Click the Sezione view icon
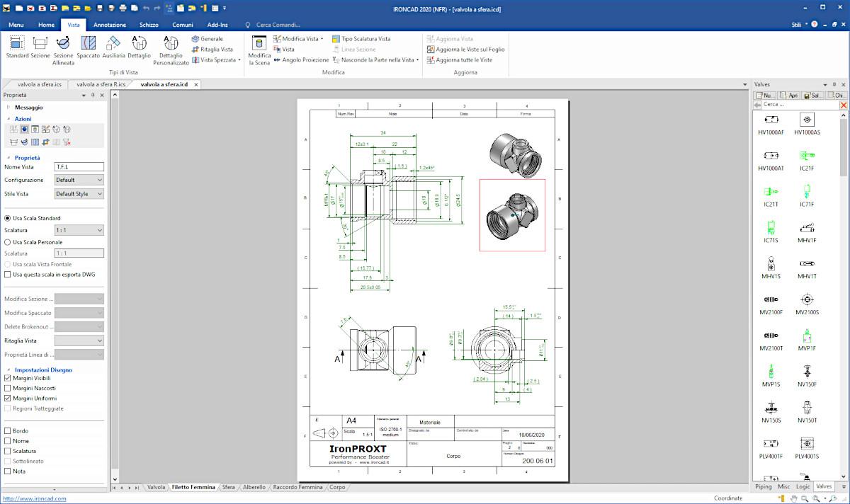The width and height of the screenshot is (850, 504). (40, 47)
